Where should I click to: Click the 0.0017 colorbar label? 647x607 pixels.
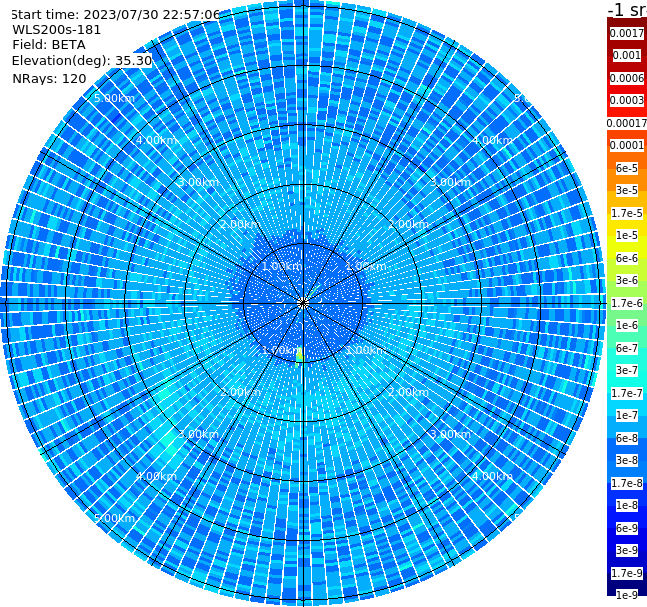(x=627, y=33)
